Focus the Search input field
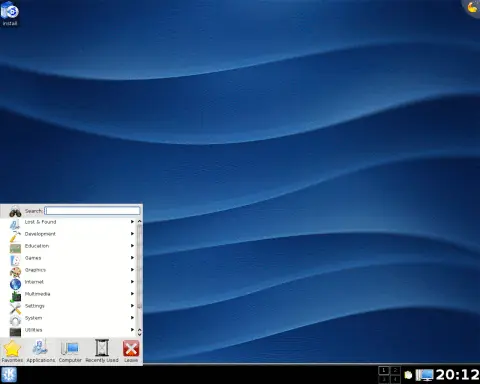Image resolution: width=480 pixels, height=384 pixels. point(92,211)
